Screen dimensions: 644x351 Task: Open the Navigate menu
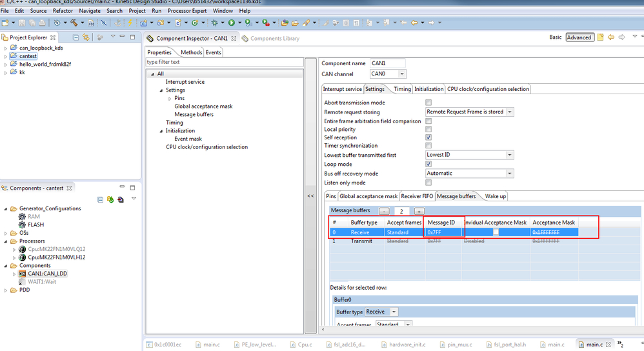click(x=90, y=11)
